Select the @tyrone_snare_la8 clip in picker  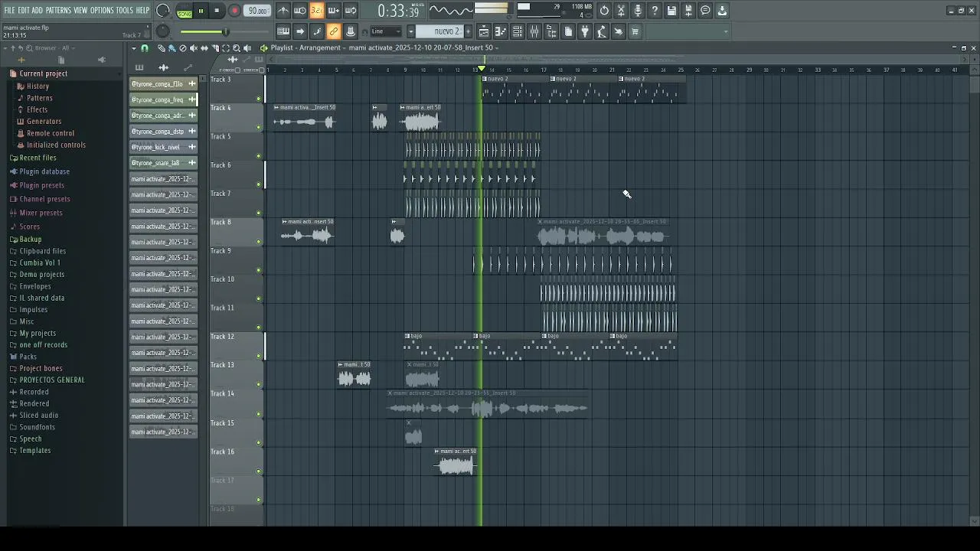click(x=163, y=163)
